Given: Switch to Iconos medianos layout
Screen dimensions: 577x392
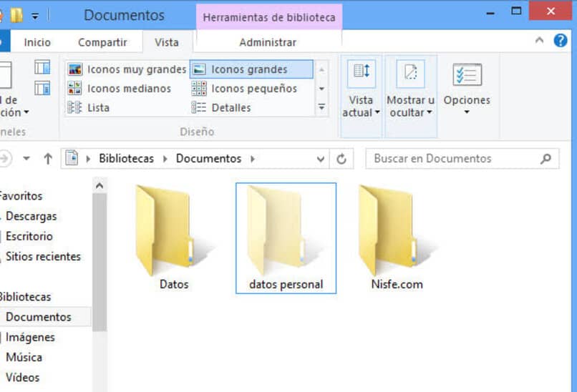Looking at the screenshot, I should (120, 88).
